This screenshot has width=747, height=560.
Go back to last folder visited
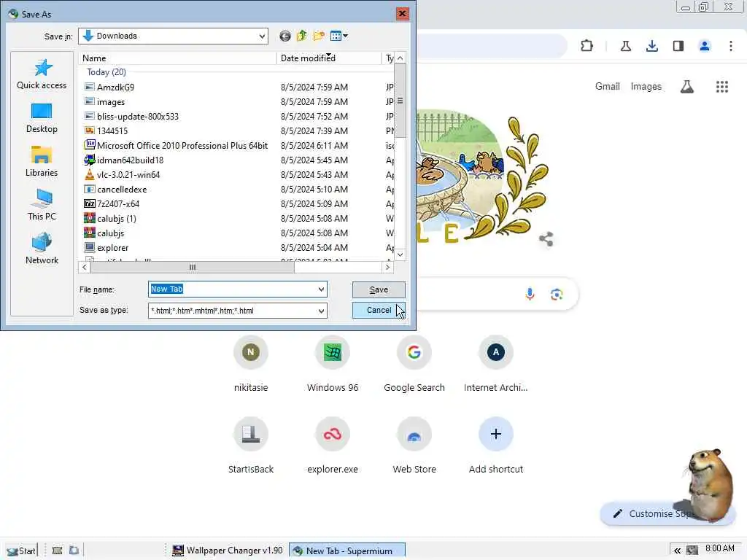point(285,36)
